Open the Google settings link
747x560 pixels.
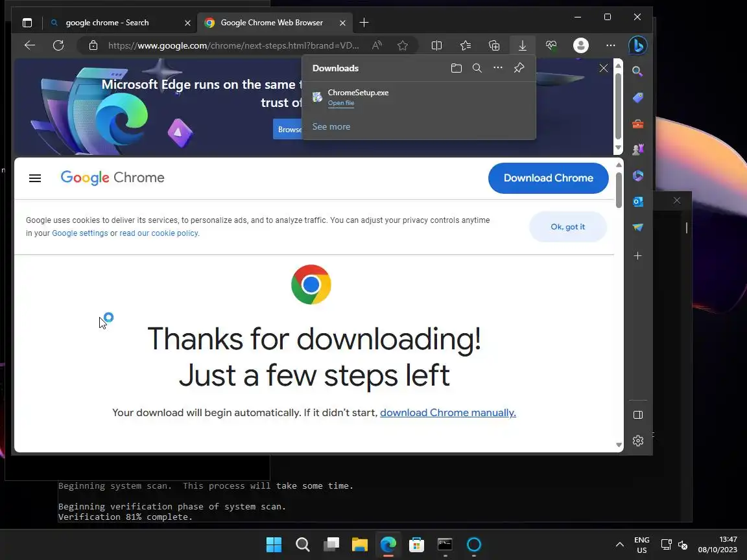(x=80, y=233)
